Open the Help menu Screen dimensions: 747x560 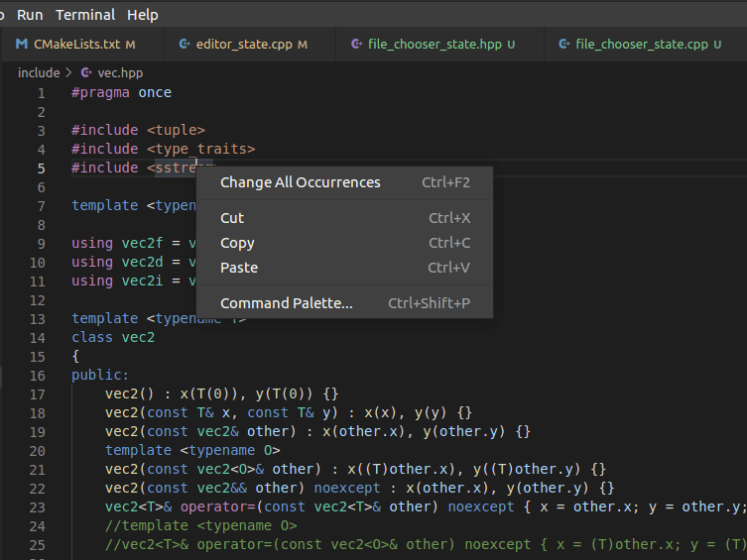(143, 15)
